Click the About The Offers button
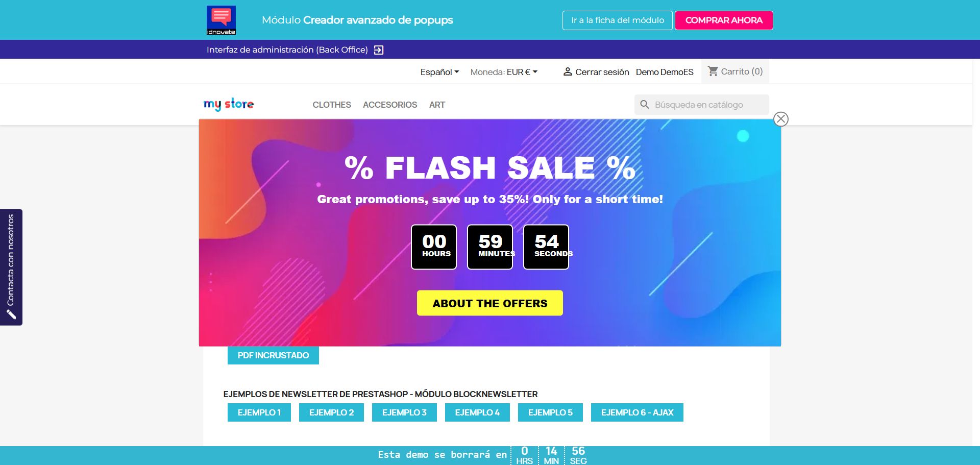 point(489,303)
